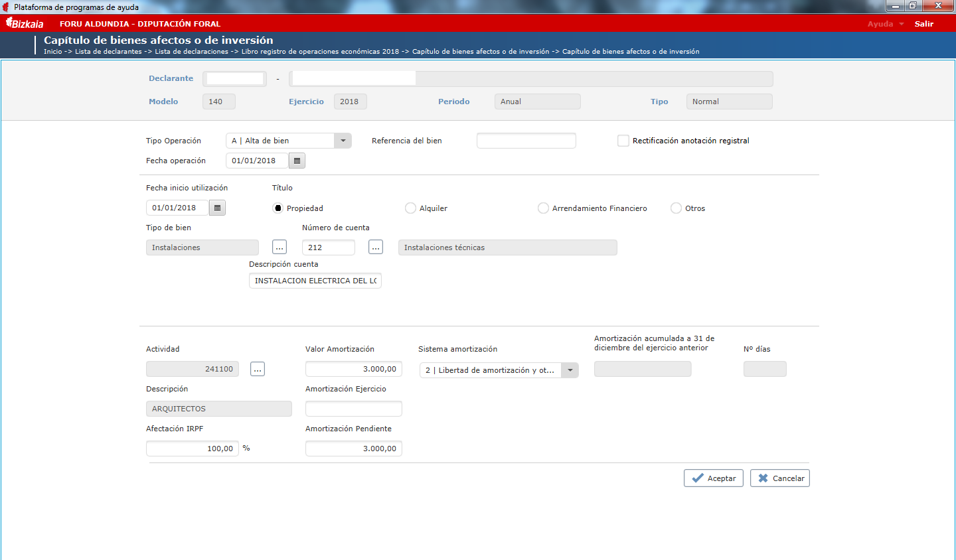Minimize the application window

(x=895, y=6)
